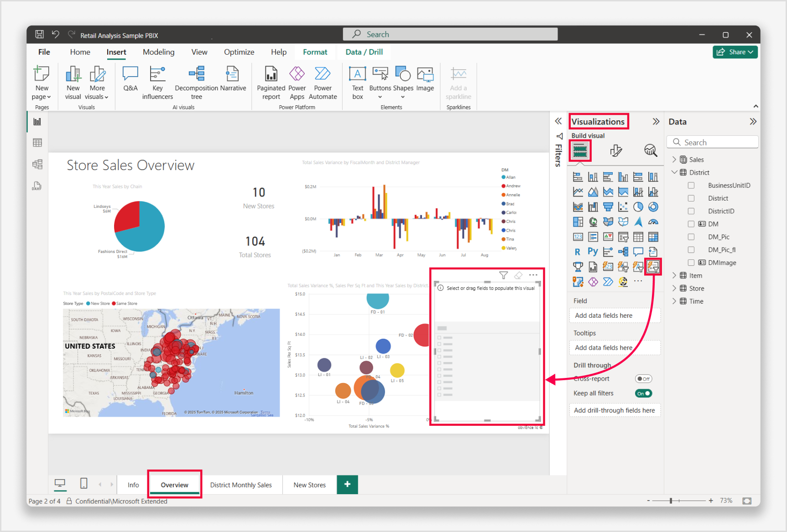The width and height of the screenshot is (787, 532).
Task: Collapse the District table tree
Action: point(674,172)
